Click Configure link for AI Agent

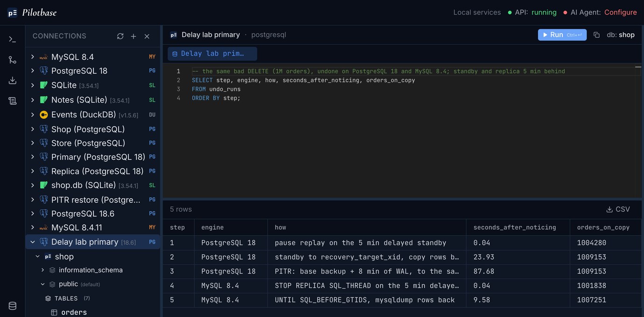click(x=620, y=13)
